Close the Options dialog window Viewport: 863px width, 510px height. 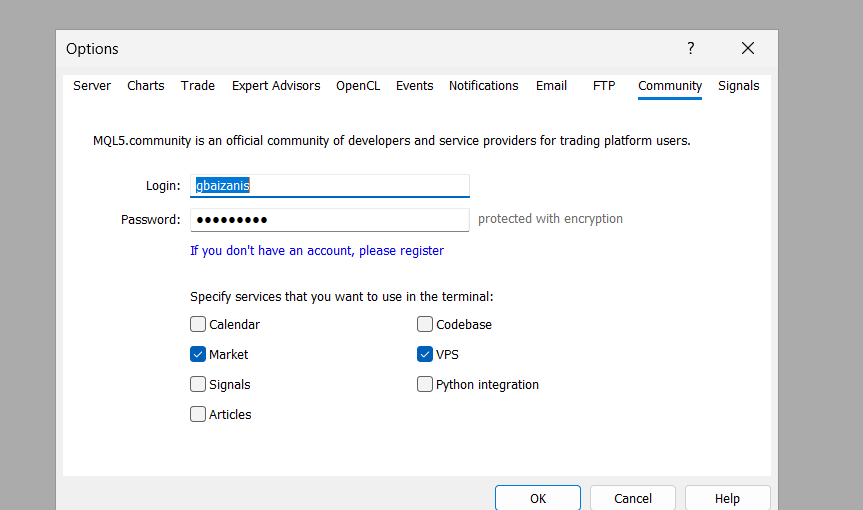click(748, 48)
